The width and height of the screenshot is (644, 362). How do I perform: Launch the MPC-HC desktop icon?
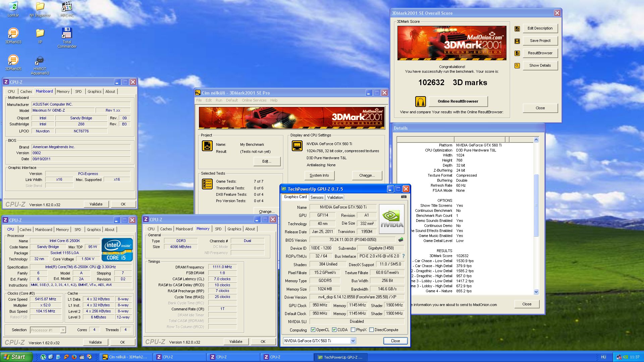[x=67, y=6]
